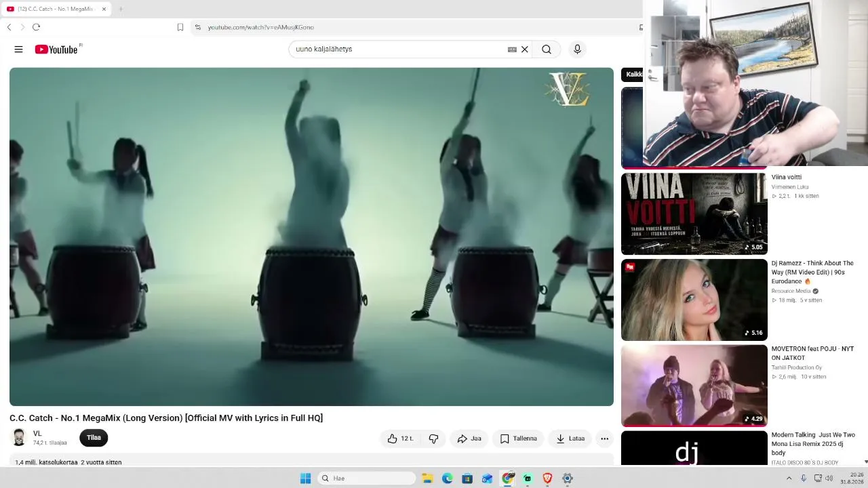Open the VL channel avatar
This screenshot has width=868, height=488.
pos(19,437)
